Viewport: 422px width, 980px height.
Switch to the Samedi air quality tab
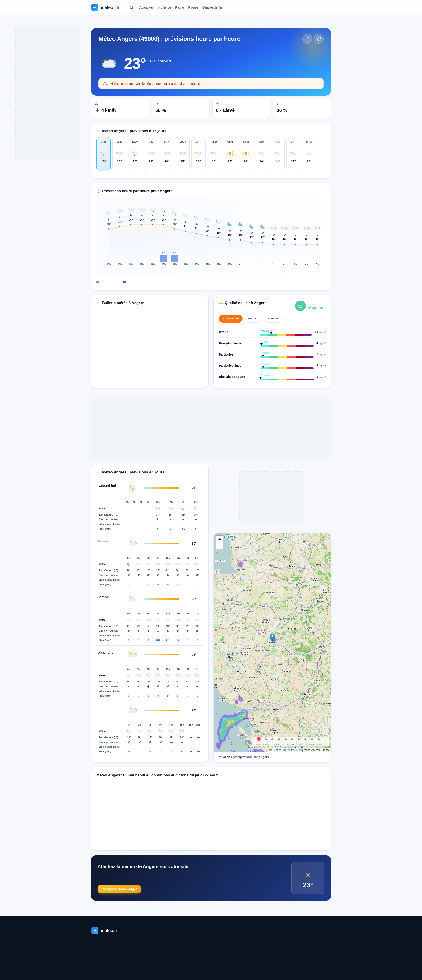pyautogui.click(x=273, y=319)
